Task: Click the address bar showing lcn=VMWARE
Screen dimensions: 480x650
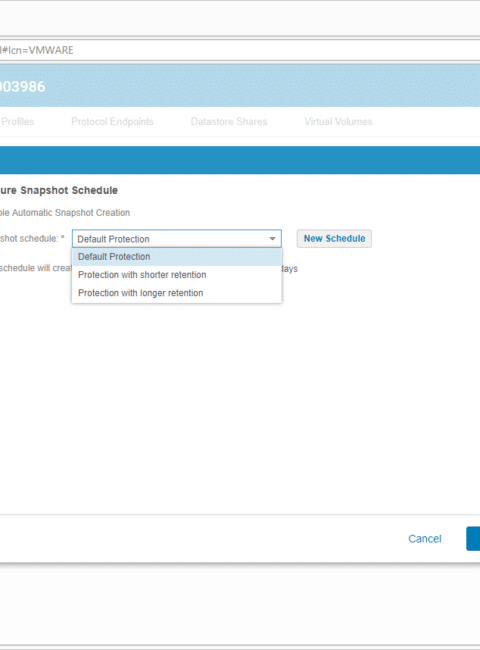Action: [240, 50]
